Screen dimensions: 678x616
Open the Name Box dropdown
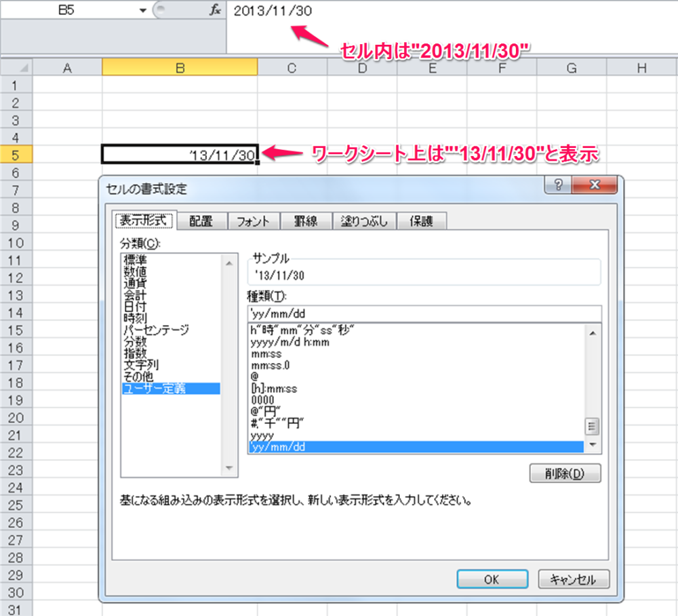coord(142,9)
